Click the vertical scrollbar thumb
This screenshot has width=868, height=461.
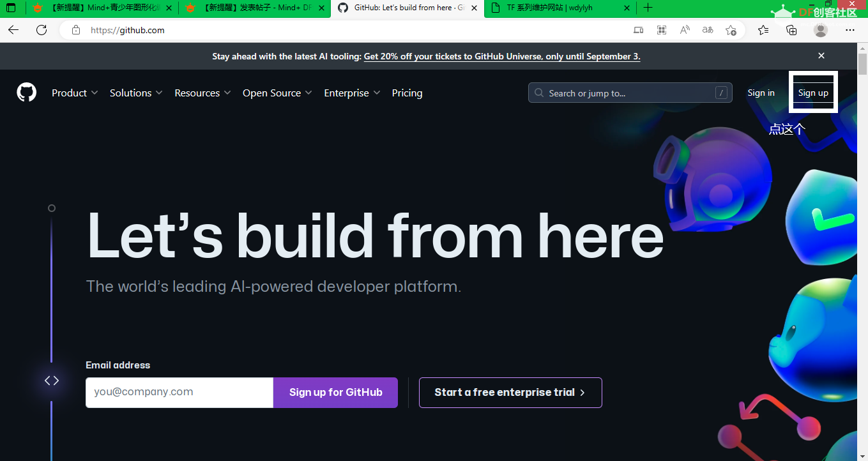862,64
